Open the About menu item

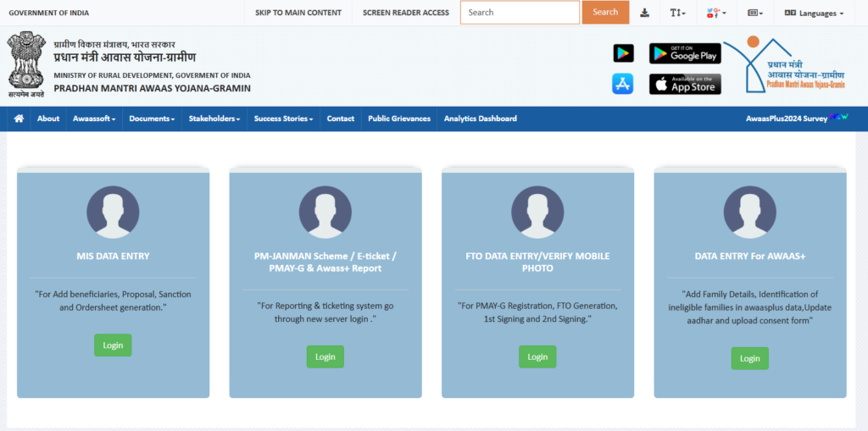pyautogui.click(x=48, y=119)
